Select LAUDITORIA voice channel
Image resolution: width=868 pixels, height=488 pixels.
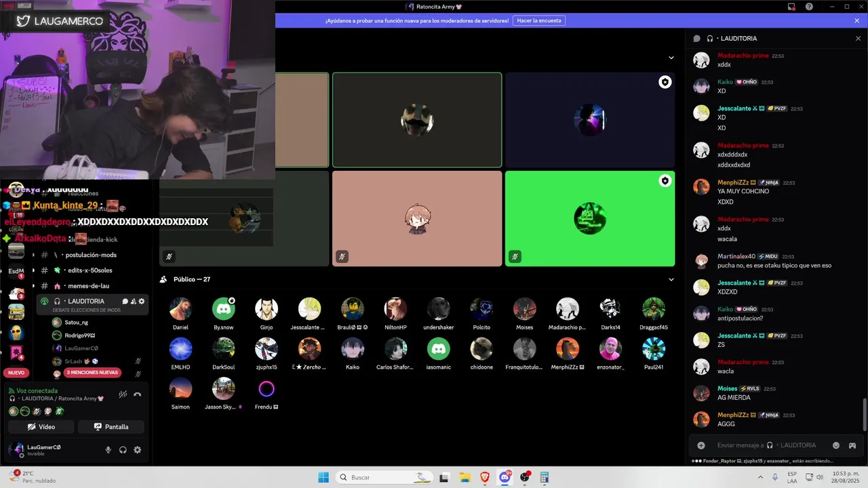85,301
